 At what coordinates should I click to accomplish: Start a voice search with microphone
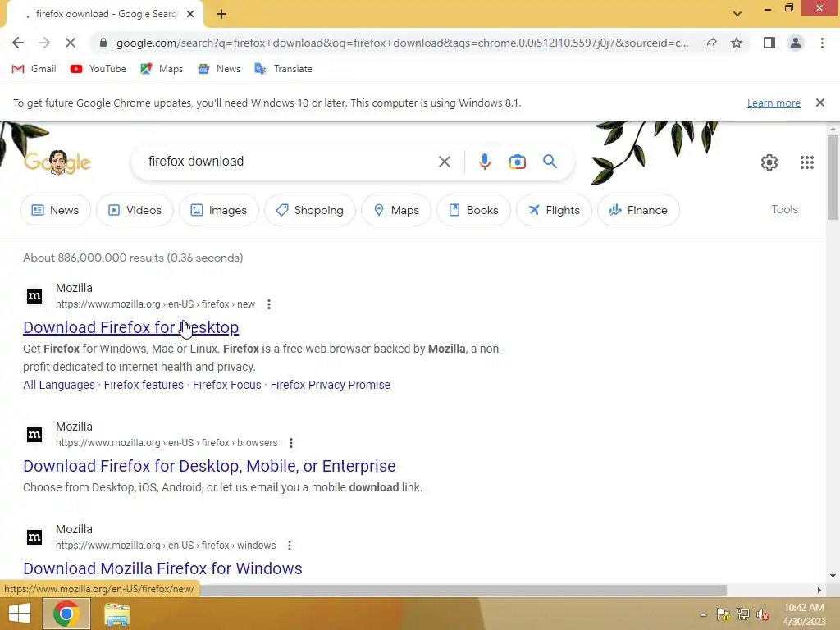point(484,162)
